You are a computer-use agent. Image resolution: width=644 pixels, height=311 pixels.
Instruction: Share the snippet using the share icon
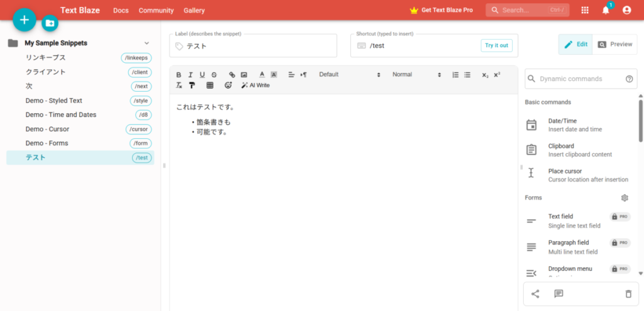coord(535,293)
